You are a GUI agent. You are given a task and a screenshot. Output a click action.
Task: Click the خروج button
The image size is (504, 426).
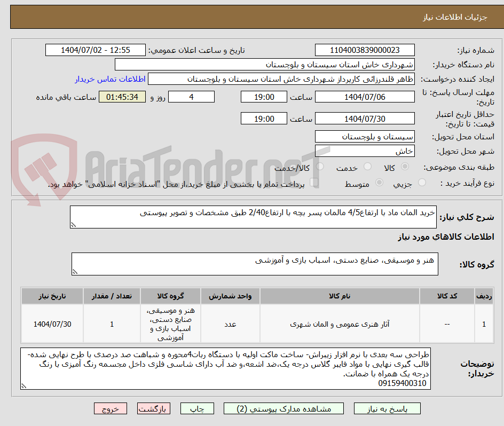click(x=110, y=408)
